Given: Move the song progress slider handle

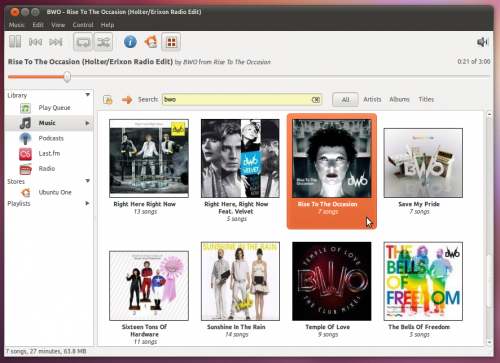Looking at the screenshot, I should coord(67,77).
